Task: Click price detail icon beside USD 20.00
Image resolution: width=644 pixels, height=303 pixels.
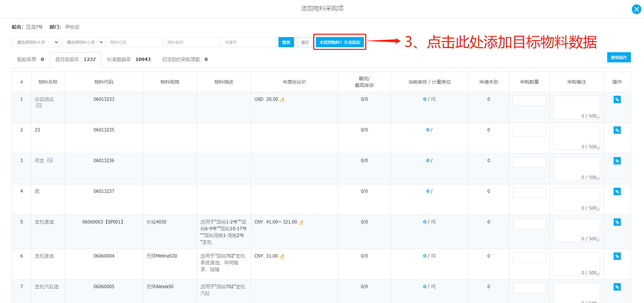Action: pos(282,99)
